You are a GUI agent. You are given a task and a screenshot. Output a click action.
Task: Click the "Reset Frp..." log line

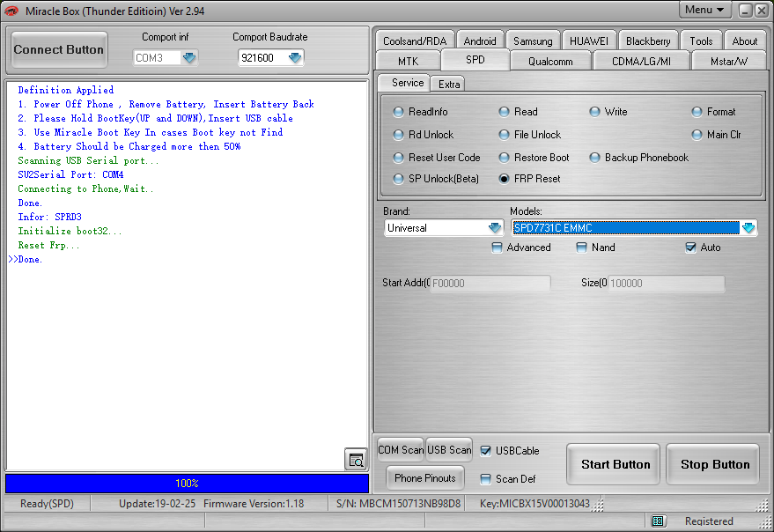pos(48,245)
